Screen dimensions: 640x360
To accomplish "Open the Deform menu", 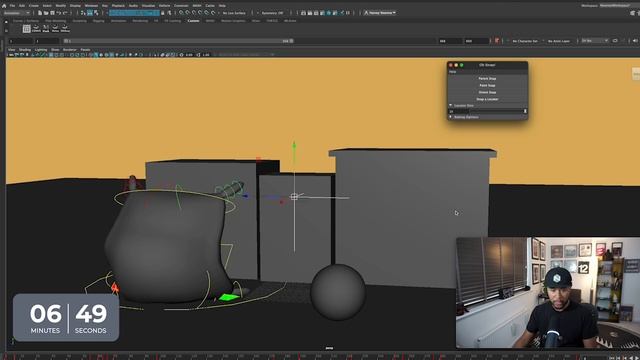I will pos(164,6).
